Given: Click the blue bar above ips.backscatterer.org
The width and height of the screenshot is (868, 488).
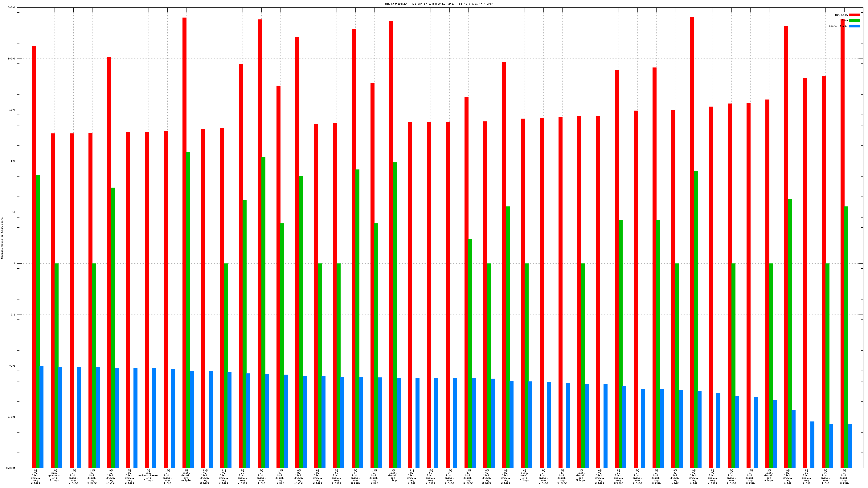Looking at the screenshot, I should (x=154, y=418).
